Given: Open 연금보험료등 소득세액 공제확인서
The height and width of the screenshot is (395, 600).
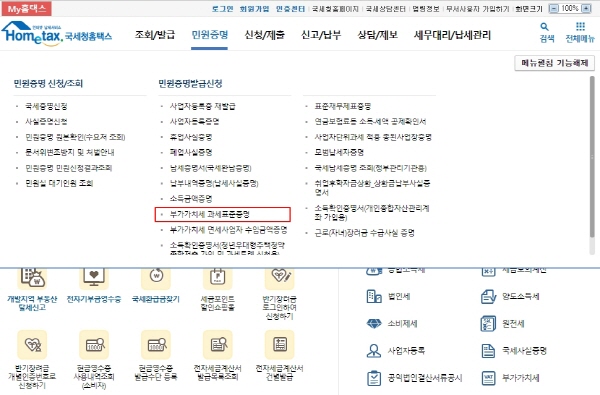Looking at the screenshot, I should click(x=370, y=121).
